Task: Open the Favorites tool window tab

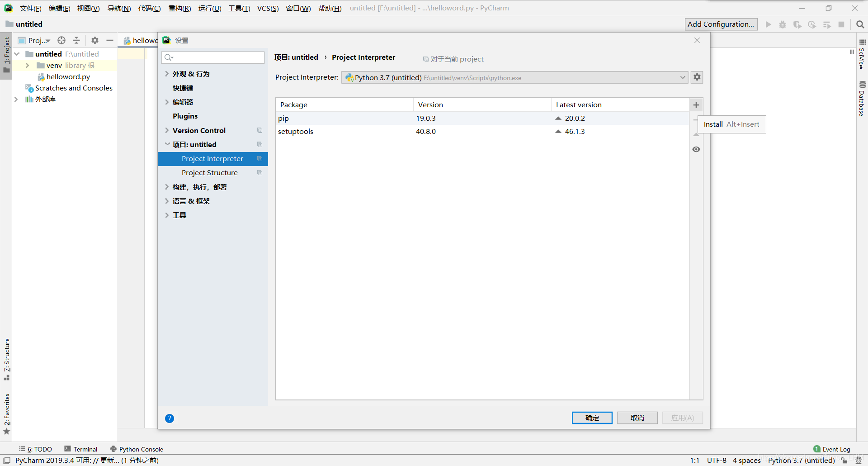Action: pos(7,414)
